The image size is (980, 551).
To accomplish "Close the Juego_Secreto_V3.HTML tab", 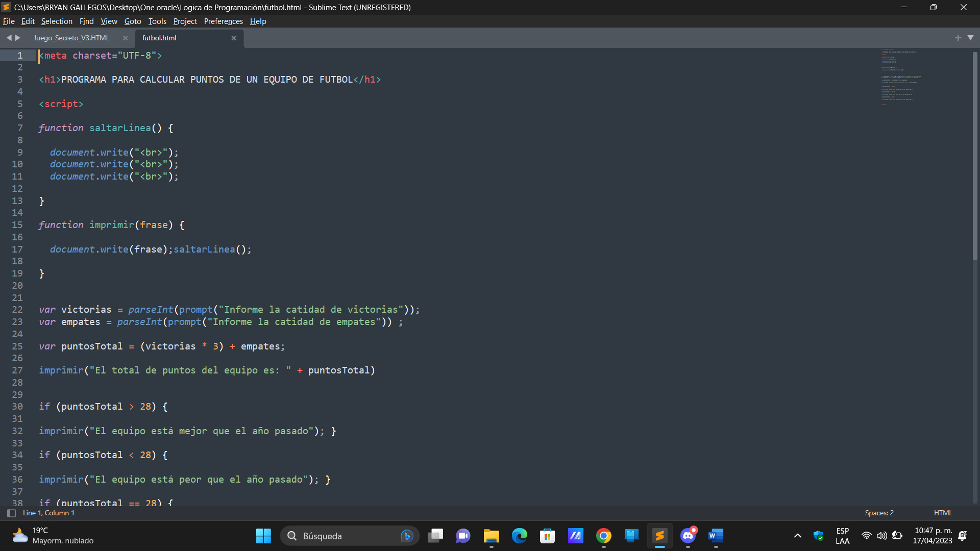I will point(125,38).
